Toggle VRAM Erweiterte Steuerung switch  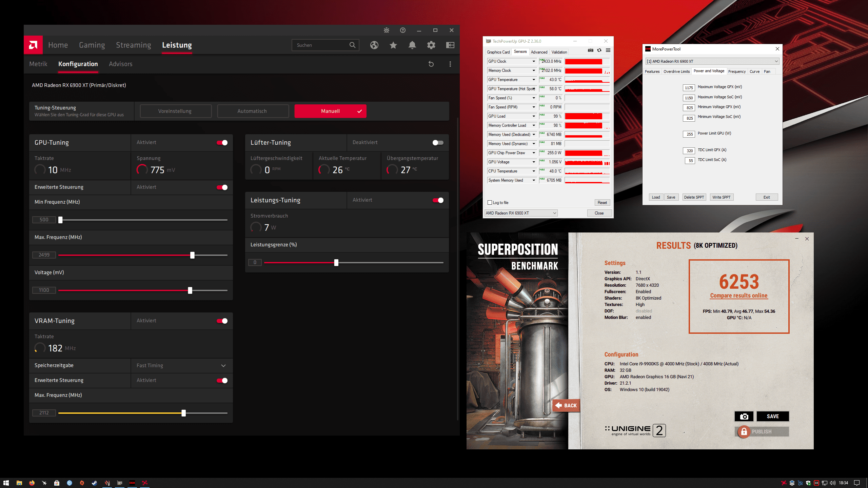click(x=222, y=380)
